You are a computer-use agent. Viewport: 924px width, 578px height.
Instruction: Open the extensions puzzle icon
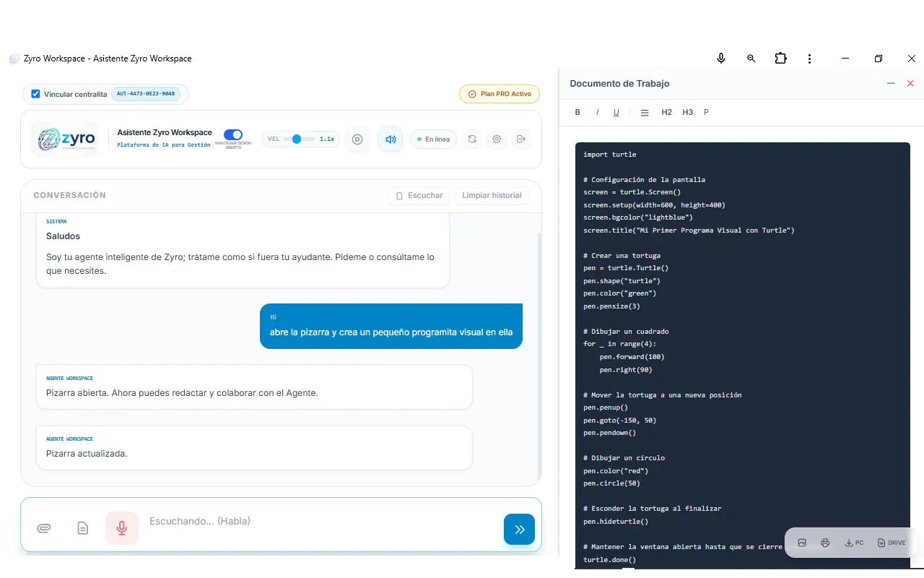tap(780, 59)
